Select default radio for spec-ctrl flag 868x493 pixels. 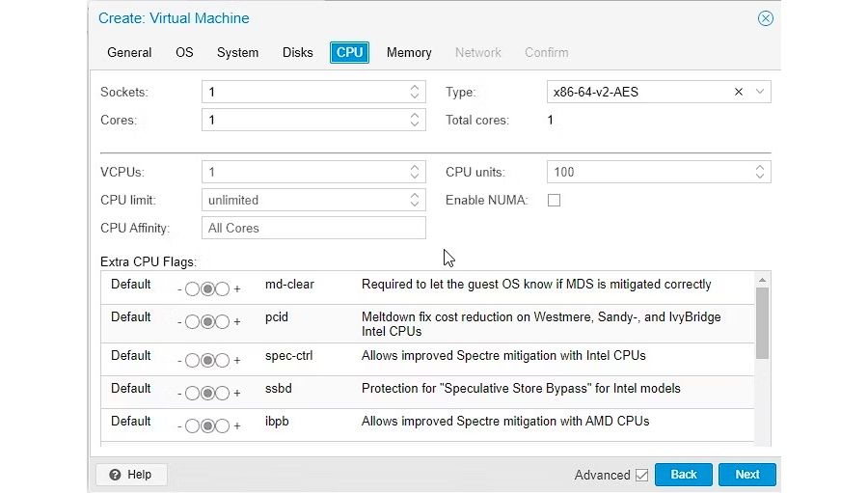207,360
